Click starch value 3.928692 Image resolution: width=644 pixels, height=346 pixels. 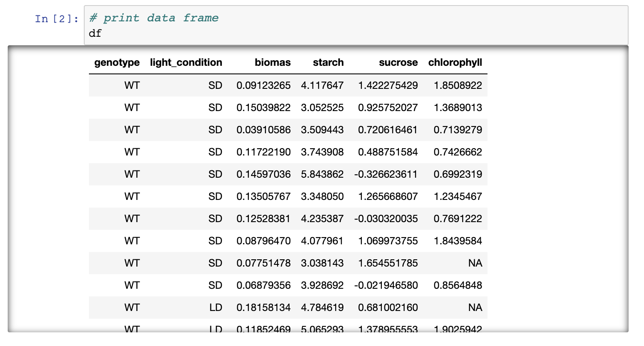(x=322, y=285)
